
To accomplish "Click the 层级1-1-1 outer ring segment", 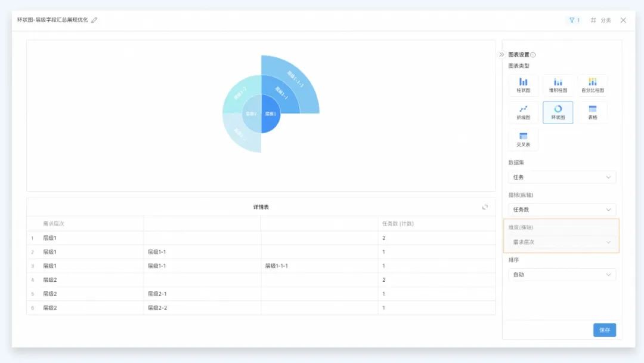I will [x=296, y=79].
